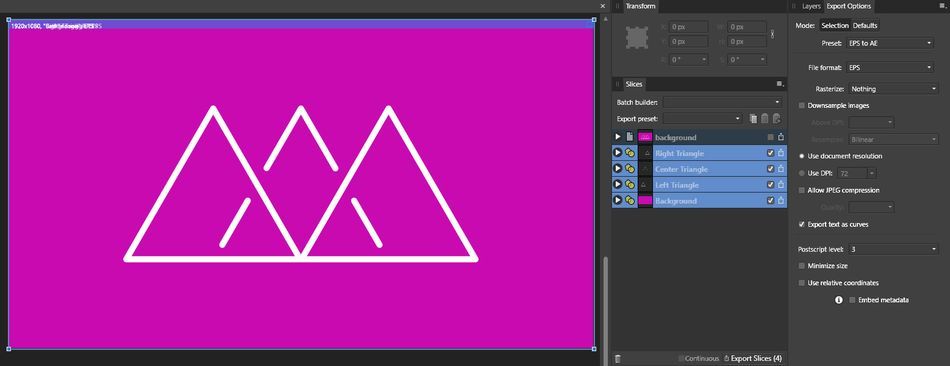The width and height of the screenshot is (950, 366).
Task: Select the Slices panel tab
Action: coord(633,84)
